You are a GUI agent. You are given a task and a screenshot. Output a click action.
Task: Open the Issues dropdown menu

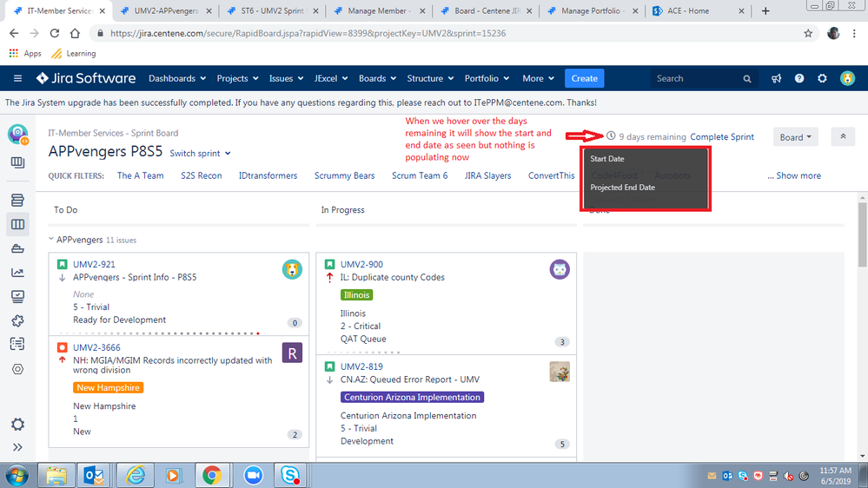[x=286, y=78]
